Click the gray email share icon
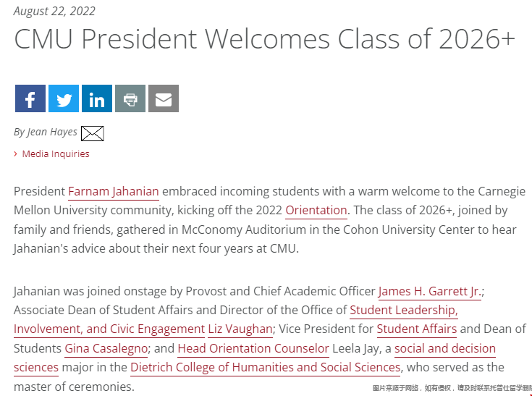This screenshot has height=396, width=532. point(164,98)
